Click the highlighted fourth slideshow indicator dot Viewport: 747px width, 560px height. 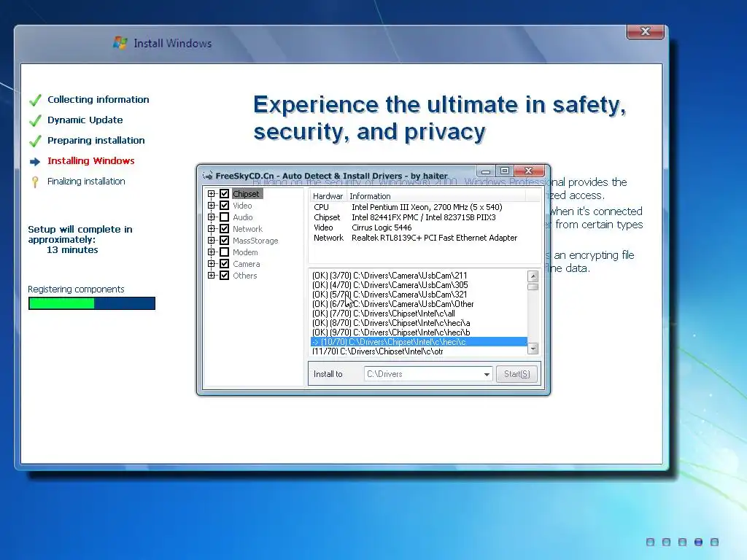click(x=698, y=542)
